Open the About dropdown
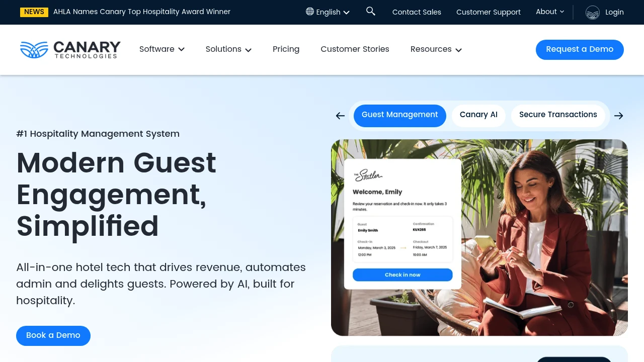Screen dimensions: 644x362 (550, 12)
